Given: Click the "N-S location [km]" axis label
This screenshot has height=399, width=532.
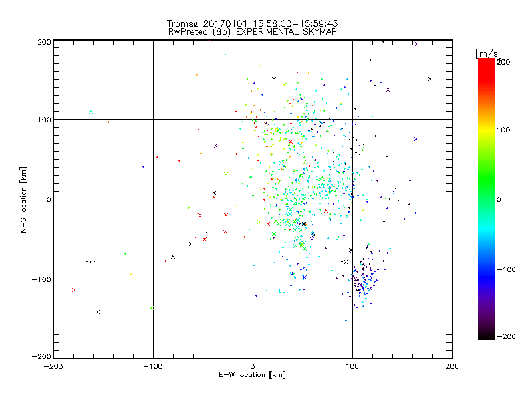Looking at the screenshot, I should (x=23, y=199).
